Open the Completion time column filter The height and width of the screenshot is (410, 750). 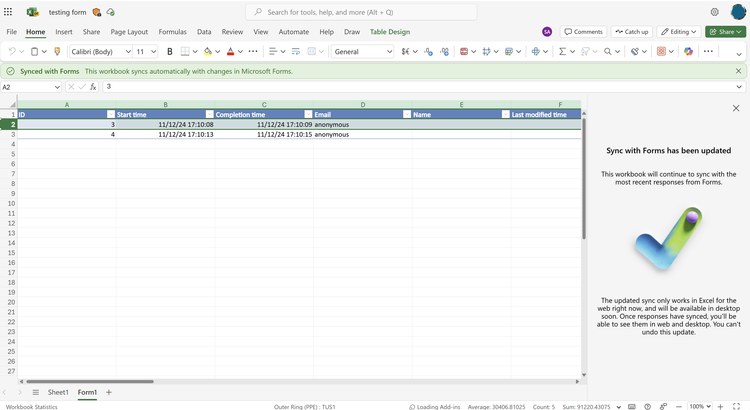(308, 114)
